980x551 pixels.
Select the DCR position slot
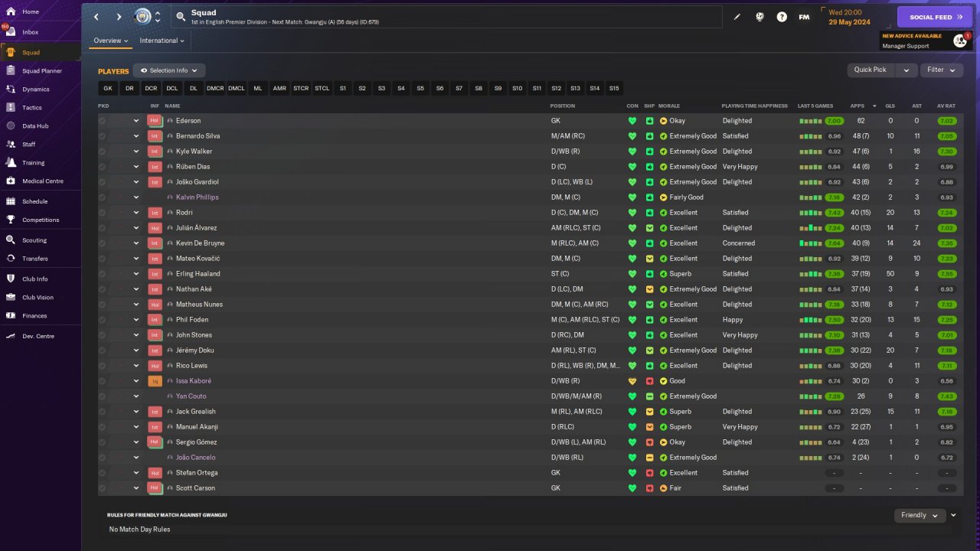click(x=151, y=89)
